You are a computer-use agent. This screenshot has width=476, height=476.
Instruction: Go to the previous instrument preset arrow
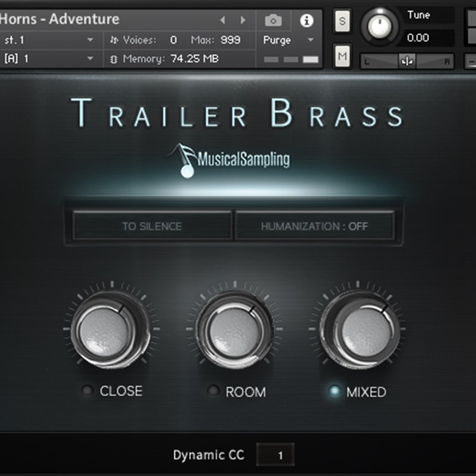[x=223, y=20]
